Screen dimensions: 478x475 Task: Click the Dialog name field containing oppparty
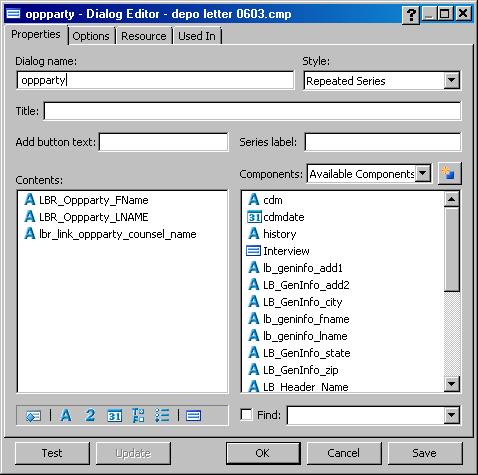point(155,80)
